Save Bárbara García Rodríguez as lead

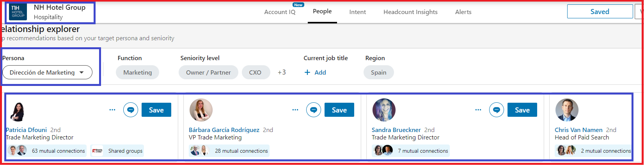point(339,110)
